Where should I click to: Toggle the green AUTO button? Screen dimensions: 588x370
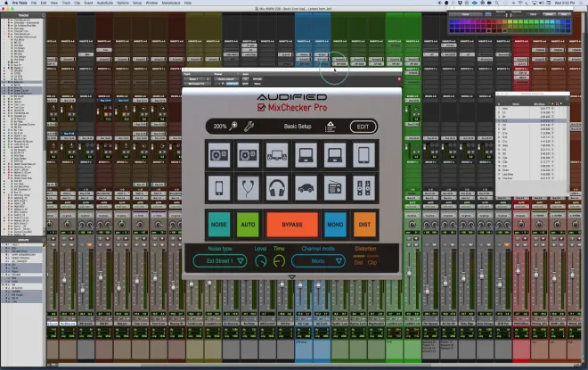click(x=248, y=225)
